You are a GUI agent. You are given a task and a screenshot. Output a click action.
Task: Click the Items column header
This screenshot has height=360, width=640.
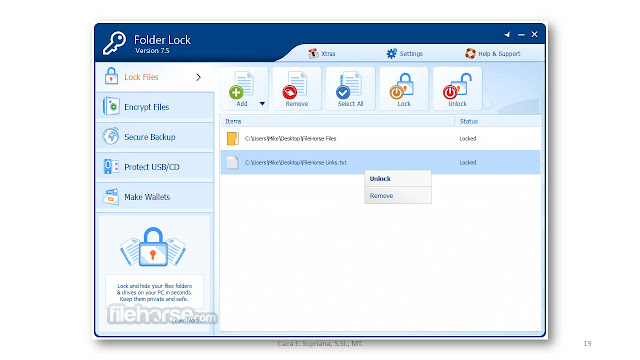(338, 121)
